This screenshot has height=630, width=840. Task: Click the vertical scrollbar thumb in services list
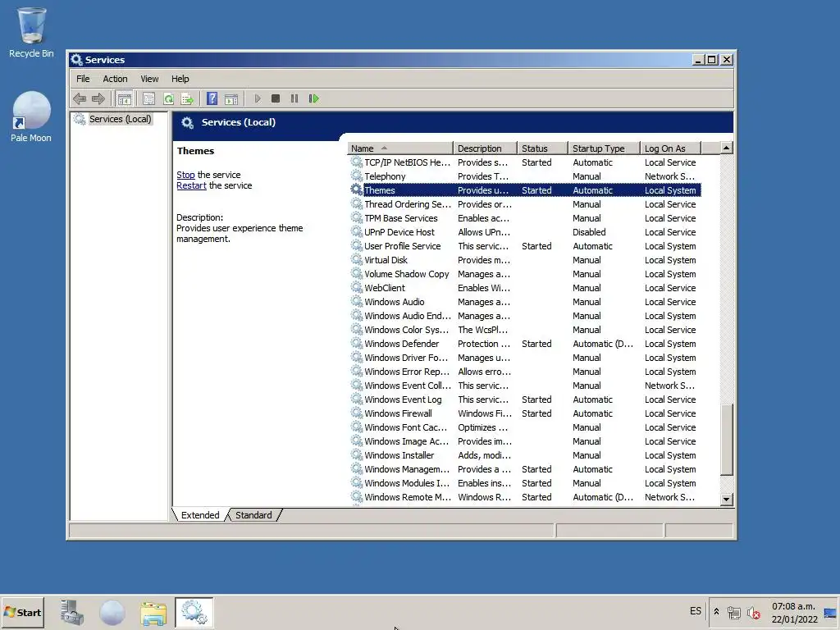click(727, 440)
